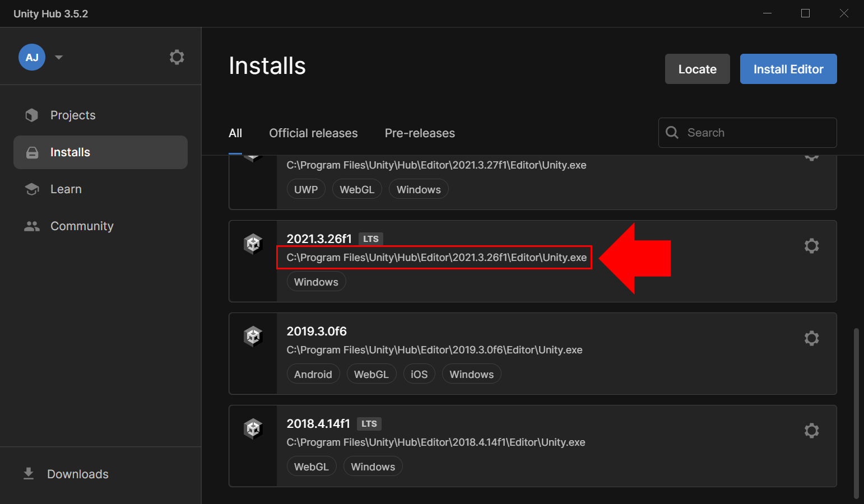
Task: Click Windows tag under 2018.4.14f1
Action: point(373,466)
